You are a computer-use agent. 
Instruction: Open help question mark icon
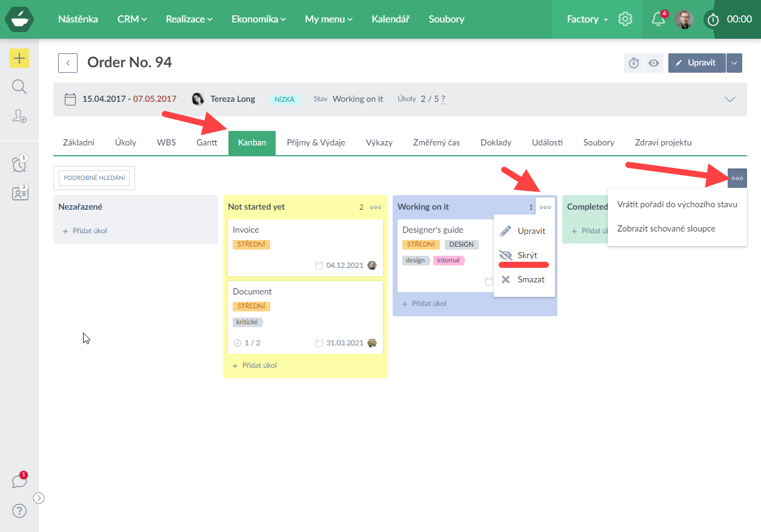[x=19, y=511]
